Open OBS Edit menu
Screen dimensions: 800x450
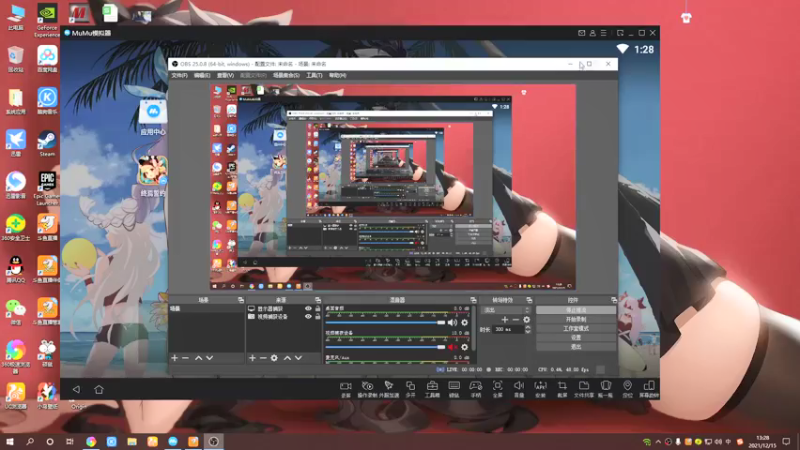click(x=202, y=76)
